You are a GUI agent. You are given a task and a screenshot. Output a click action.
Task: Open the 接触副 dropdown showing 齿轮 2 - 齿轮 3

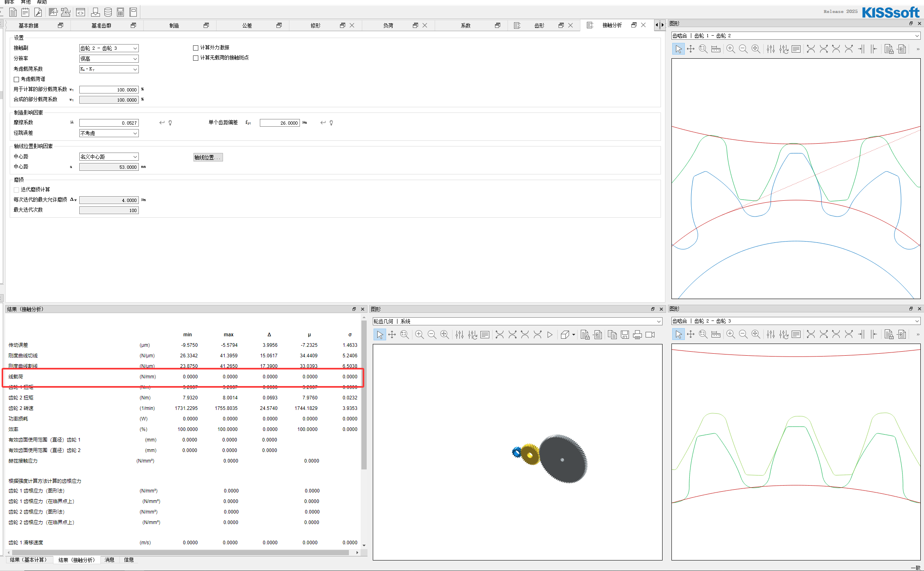pos(109,48)
